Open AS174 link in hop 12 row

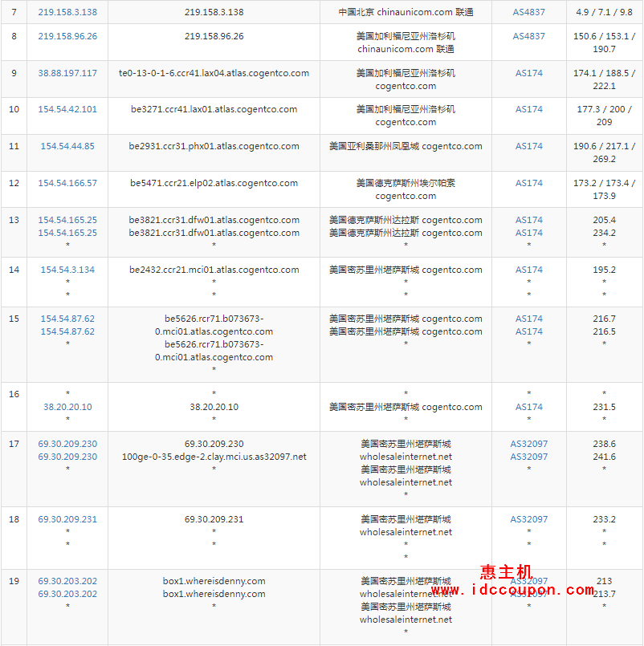528,184
